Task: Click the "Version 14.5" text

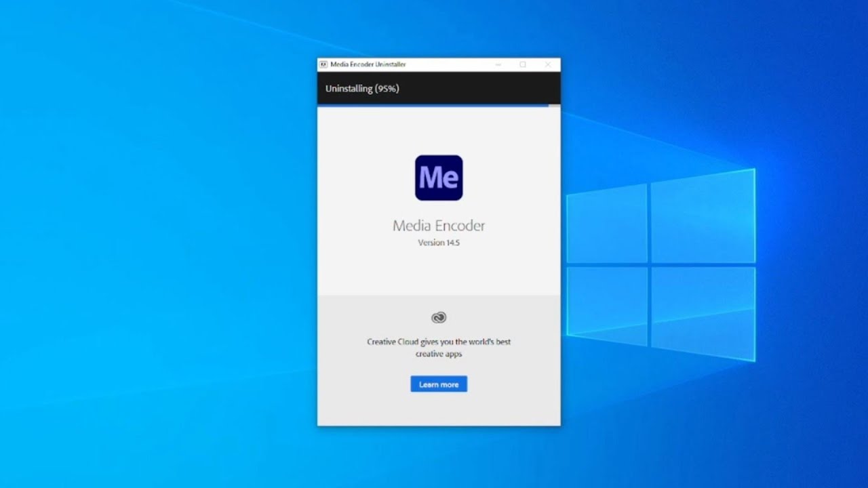Action: pos(439,243)
